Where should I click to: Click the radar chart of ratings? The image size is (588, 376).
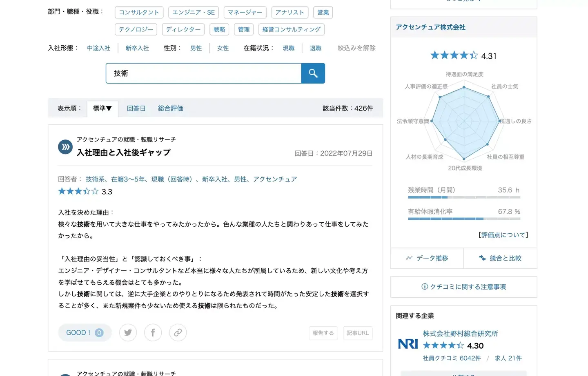pyautogui.click(x=464, y=122)
